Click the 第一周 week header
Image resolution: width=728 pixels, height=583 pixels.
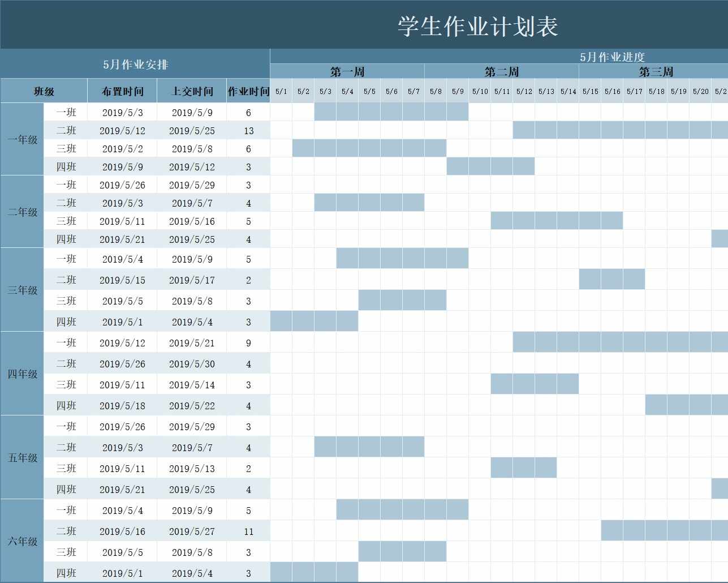click(347, 71)
